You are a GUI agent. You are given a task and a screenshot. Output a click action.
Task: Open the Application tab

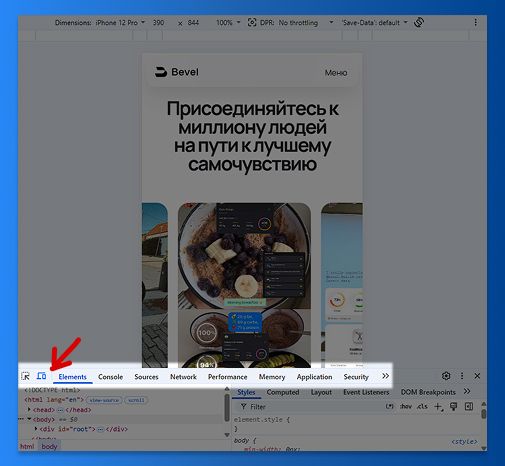click(x=314, y=377)
